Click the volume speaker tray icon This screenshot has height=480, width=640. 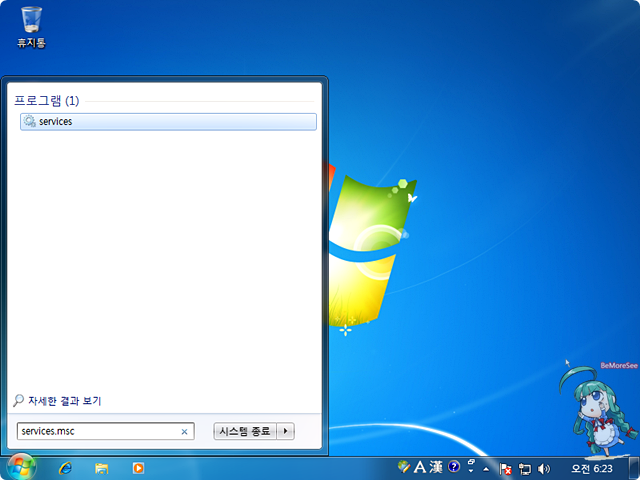544,468
